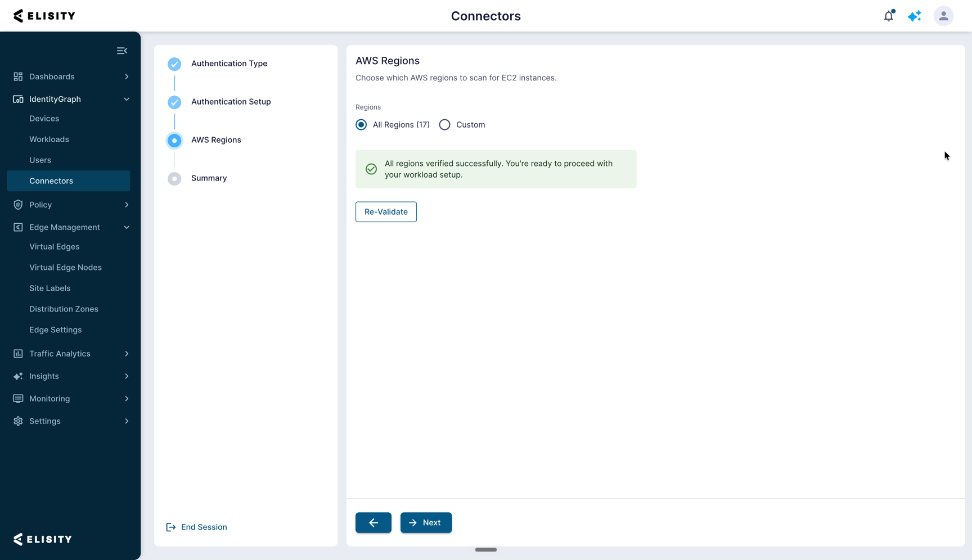Screen dimensions: 972x560
Task: Click the Summary step circle icon
Action: [174, 179]
